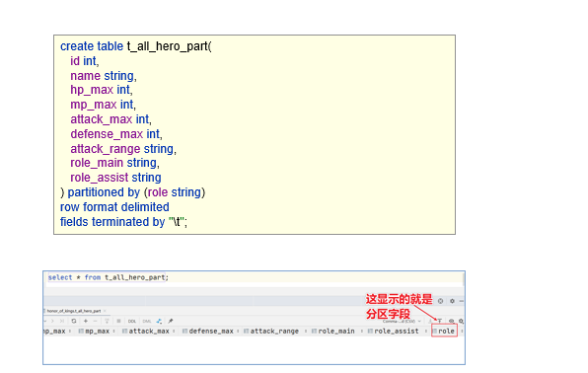Click the t_all_hero_part table name in code
The width and height of the screenshot is (588, 373).
pos(168,46)
